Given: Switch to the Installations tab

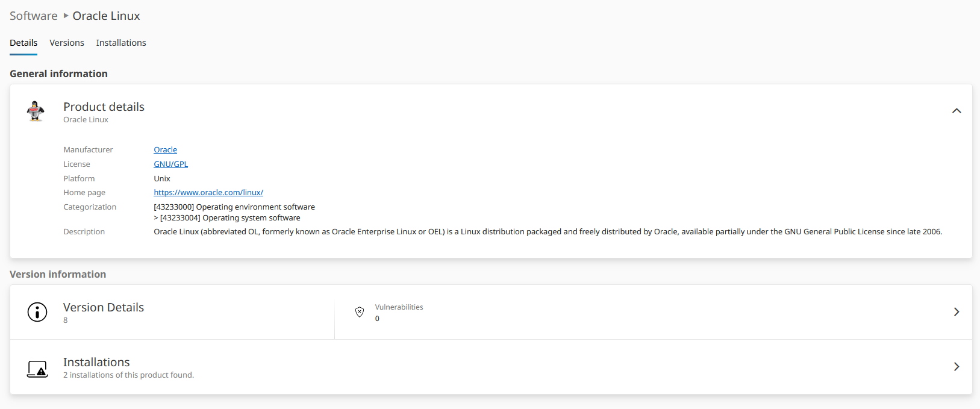Looking at the screenshot, I should (x=121, y=43).
